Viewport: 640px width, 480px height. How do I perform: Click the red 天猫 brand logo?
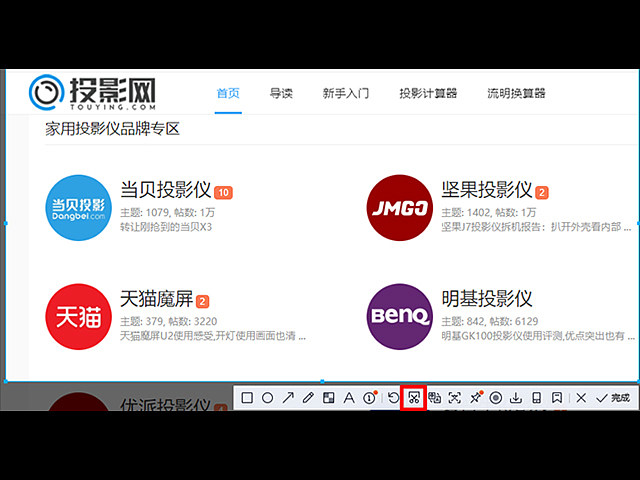tap(78, 317)
